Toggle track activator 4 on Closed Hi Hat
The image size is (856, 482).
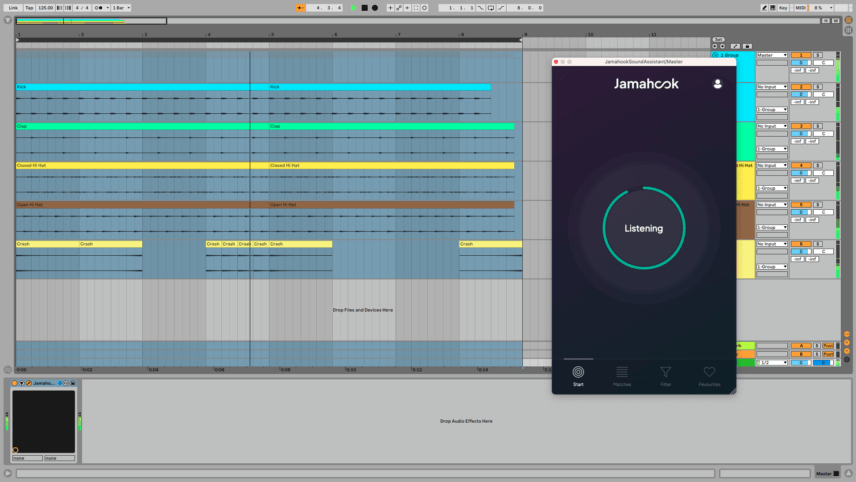coord(801,165)
